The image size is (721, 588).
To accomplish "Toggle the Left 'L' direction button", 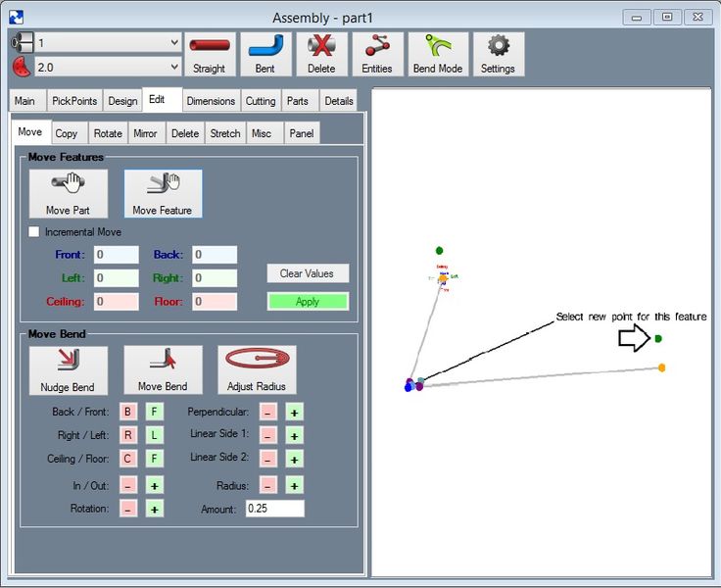I will click(x=155, y=435).
